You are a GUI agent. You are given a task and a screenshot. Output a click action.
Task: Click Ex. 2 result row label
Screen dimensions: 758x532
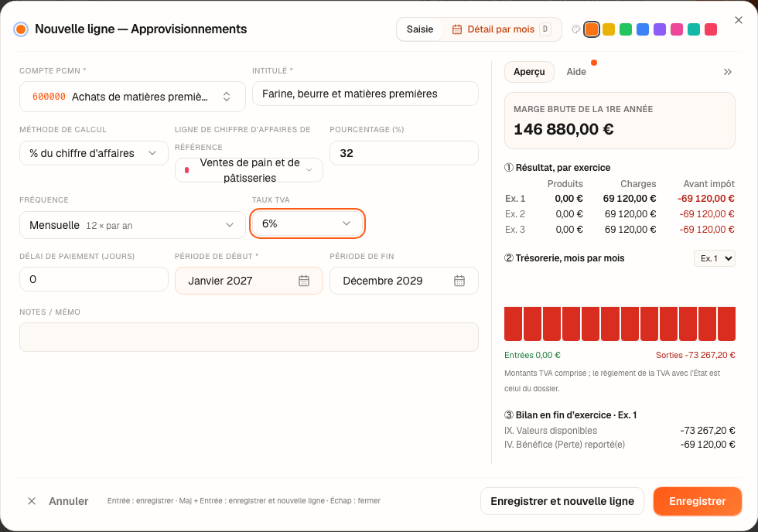pos(515,214)
